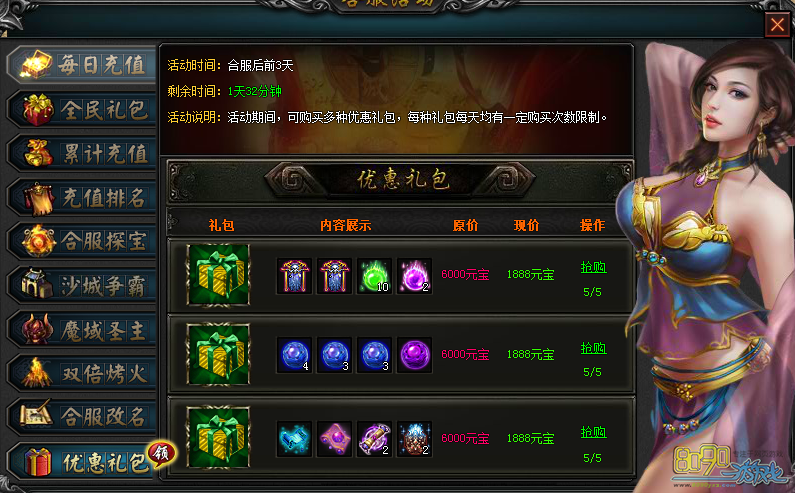Go to the 合服探宝 tab
Screen dimensions: 795x493
(x=83, y=241)
